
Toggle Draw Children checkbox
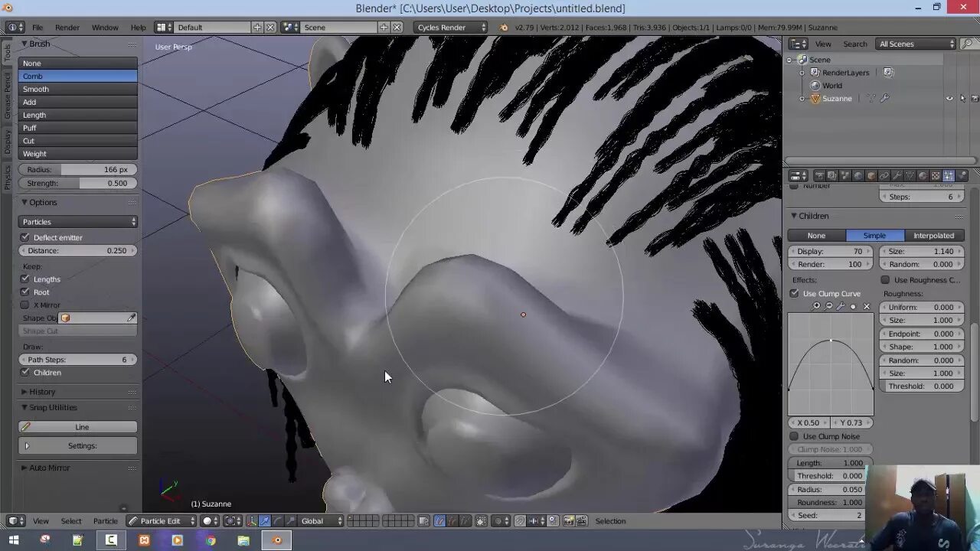25,372
